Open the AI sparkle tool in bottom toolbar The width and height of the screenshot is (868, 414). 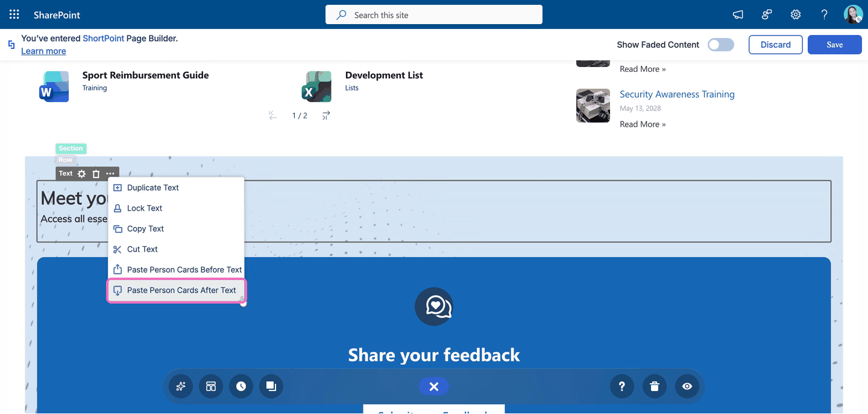tap(181, 386)
